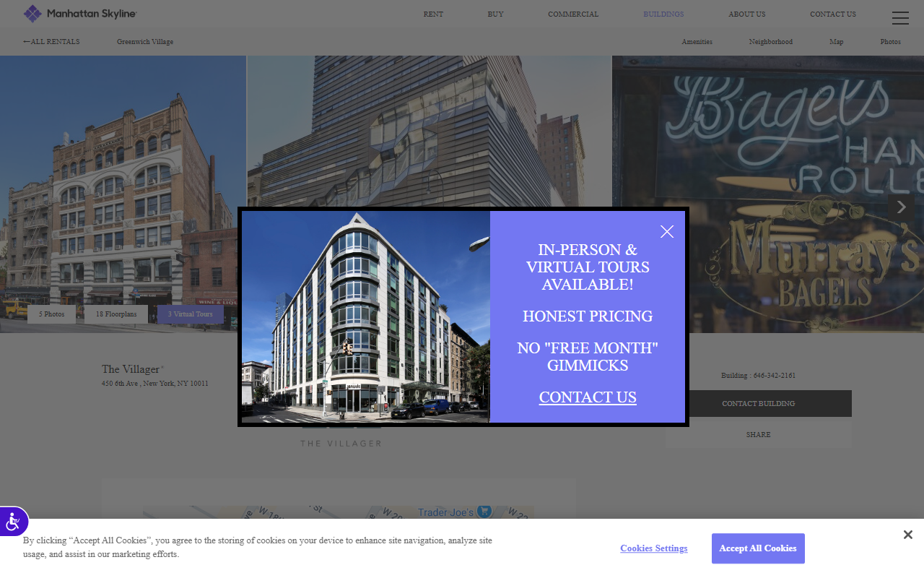Open the Rent menu
Viewport: 924px width, 578px height.
433,14
